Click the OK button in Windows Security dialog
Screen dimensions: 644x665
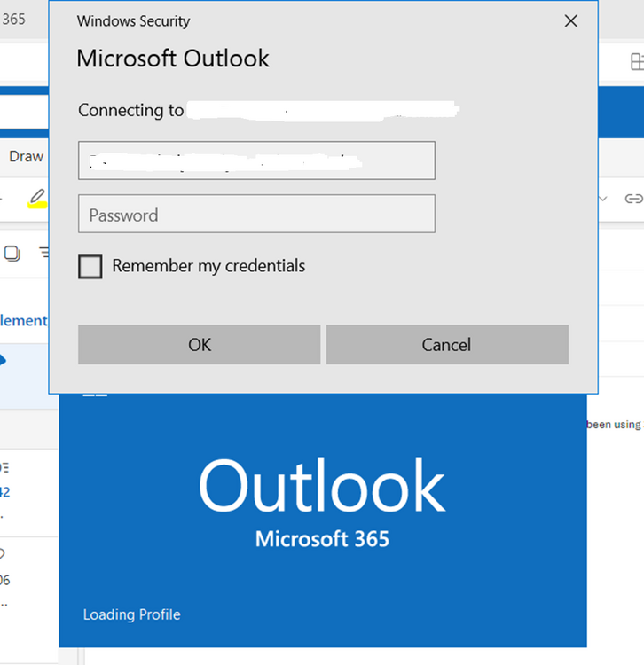pos(199,344)
